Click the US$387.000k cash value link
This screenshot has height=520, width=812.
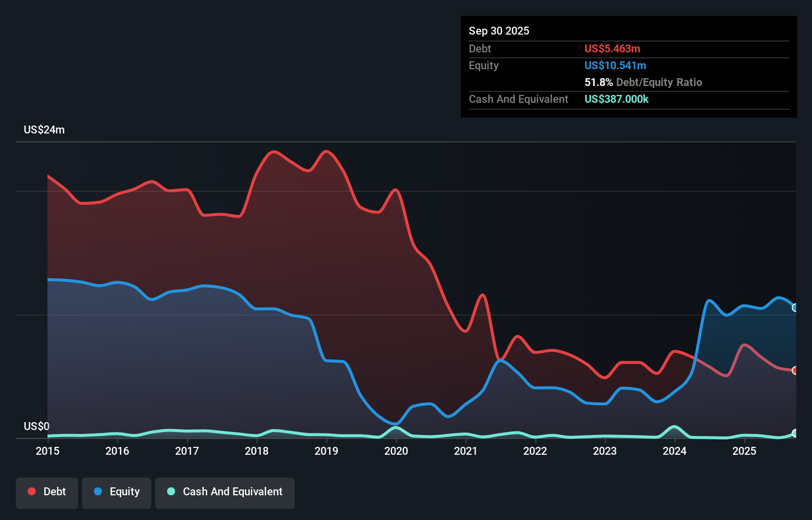click(616, 99)
